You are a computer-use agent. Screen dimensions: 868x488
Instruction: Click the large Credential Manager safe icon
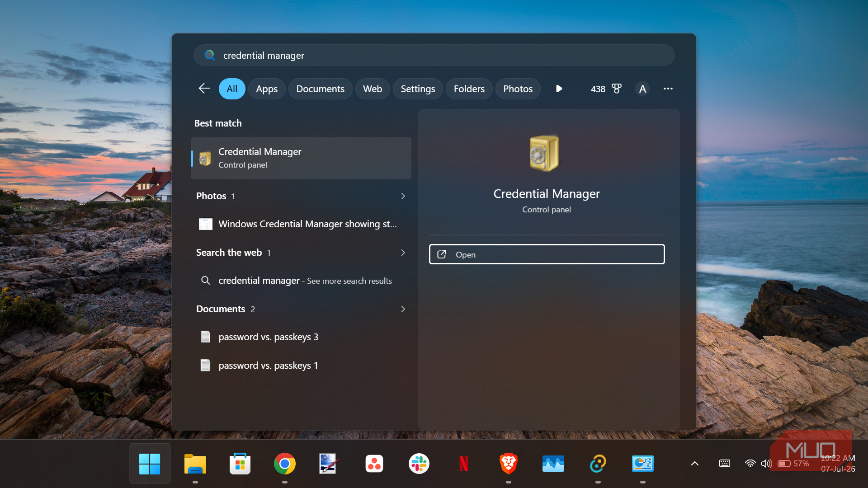point(544,154)
